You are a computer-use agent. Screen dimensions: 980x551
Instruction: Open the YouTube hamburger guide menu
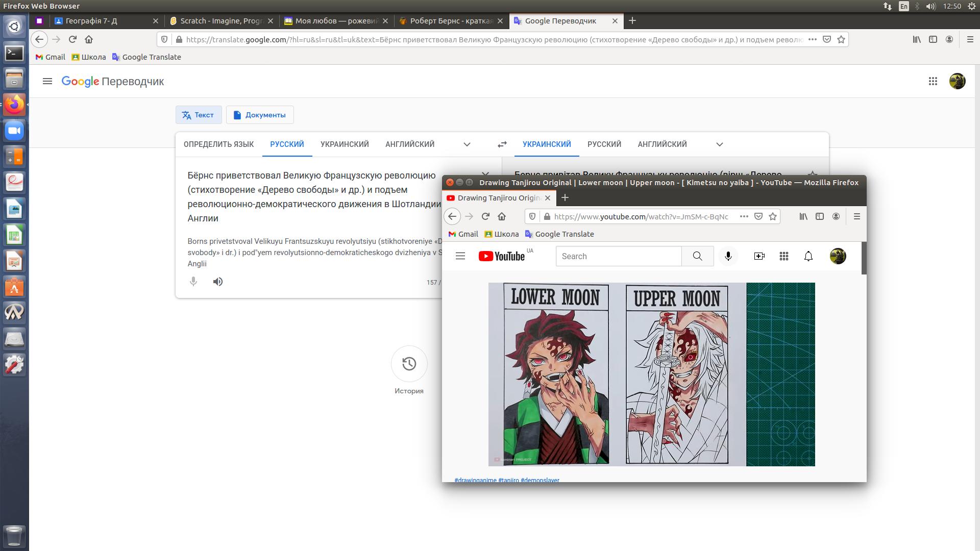[x=460, y=256]
